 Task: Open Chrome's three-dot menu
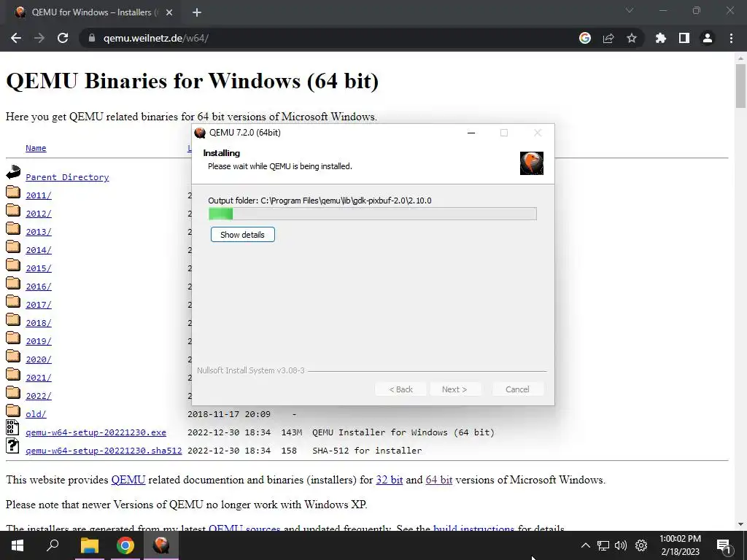(731, 38)
